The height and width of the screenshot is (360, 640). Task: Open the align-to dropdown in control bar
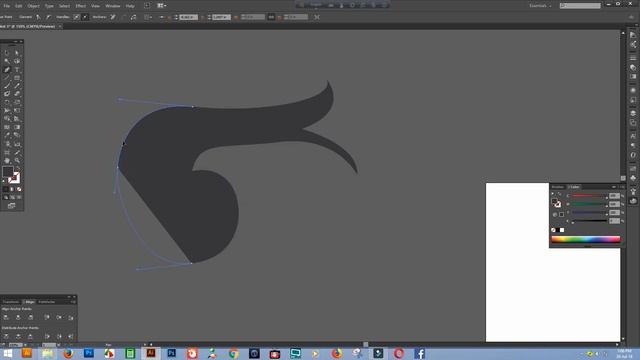(148, 17)
